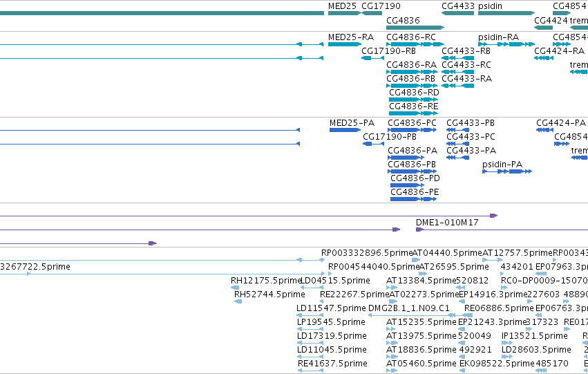Click the AT18836.5prime EST label

pos(421,350)
